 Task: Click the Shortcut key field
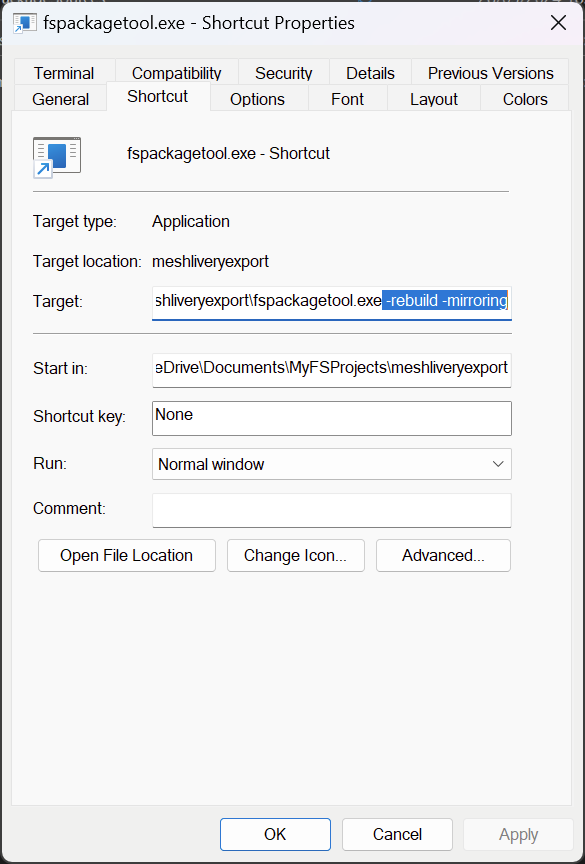(332, 418)
